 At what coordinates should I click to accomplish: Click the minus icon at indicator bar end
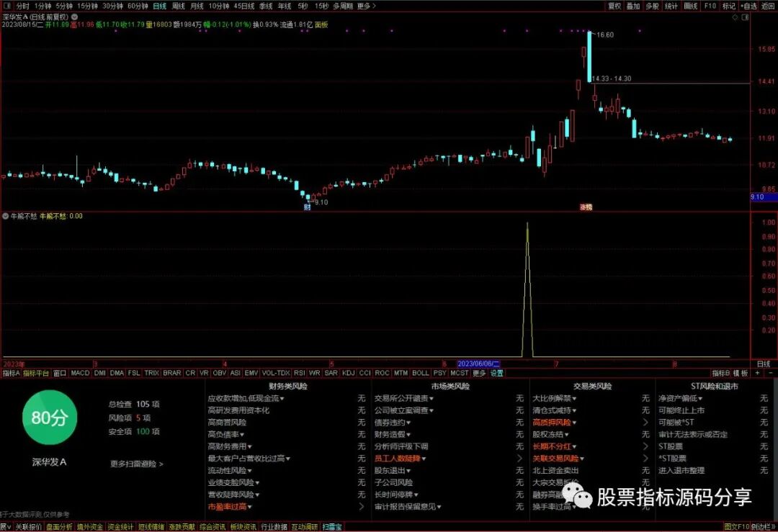(x=770, y=373)
